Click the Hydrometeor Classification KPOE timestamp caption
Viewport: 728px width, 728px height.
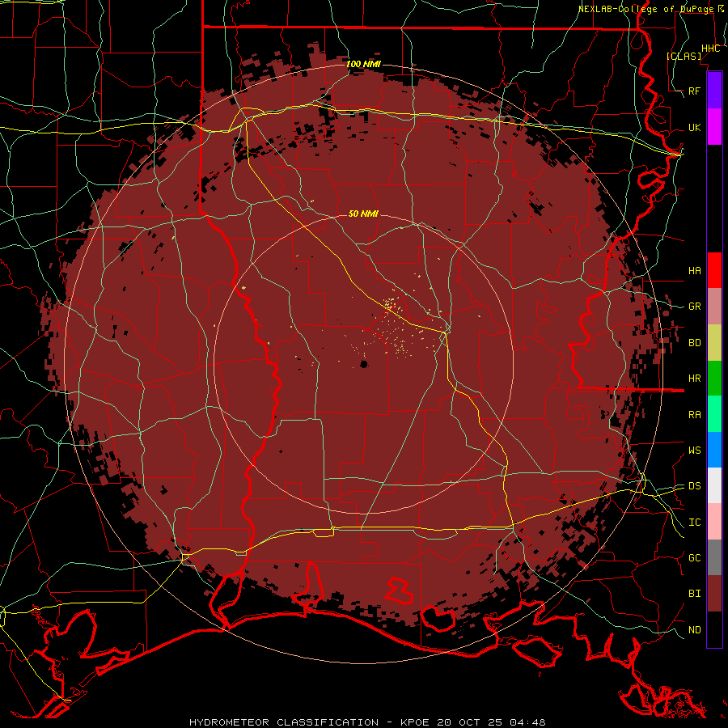pyautogui.click(x=367, y=722)
